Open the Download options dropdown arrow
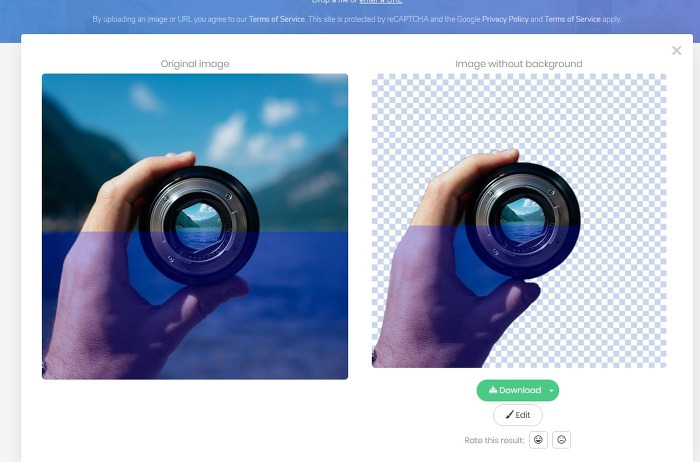 point(552,391)
